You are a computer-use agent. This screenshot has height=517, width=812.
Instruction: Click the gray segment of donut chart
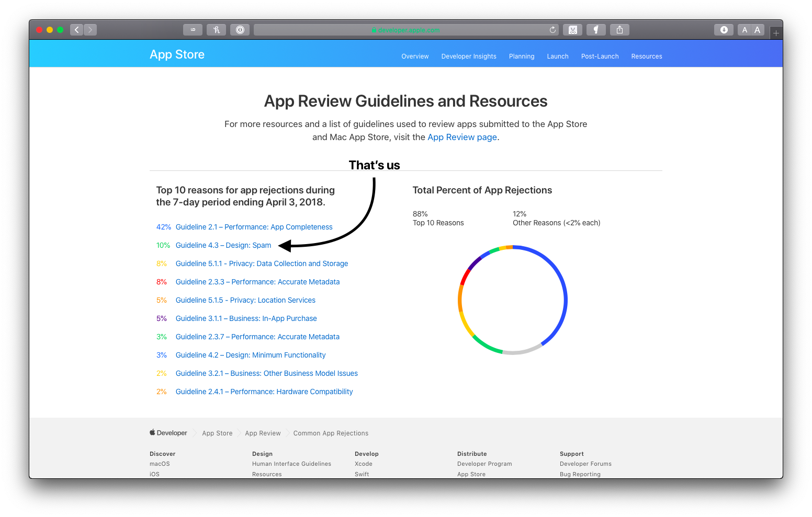(x=522, y=352)
